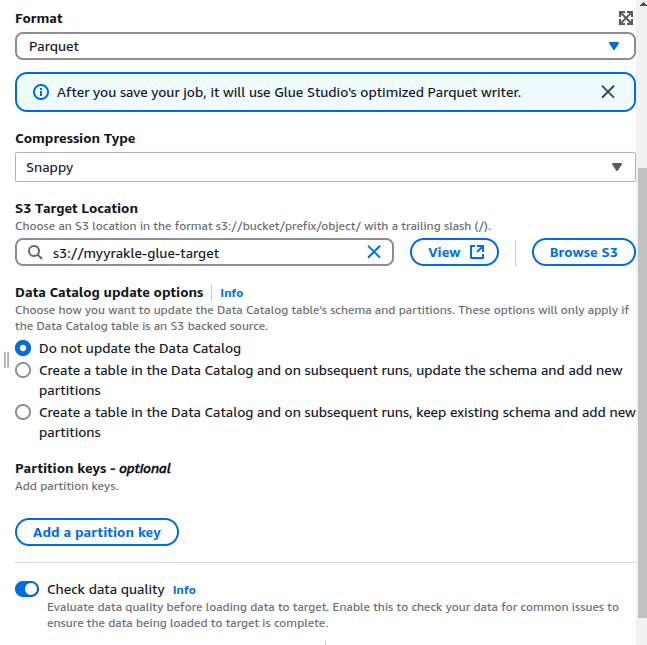The image size is (647, 645).
Task: Select create table and update schema option
Action: (x=24, y=371)
